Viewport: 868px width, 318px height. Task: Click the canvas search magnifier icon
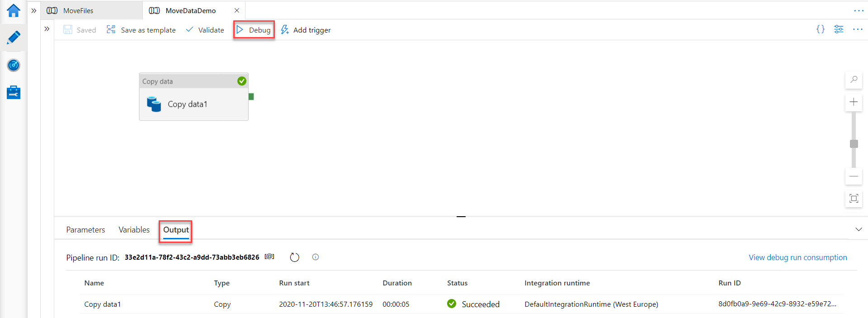854,80
